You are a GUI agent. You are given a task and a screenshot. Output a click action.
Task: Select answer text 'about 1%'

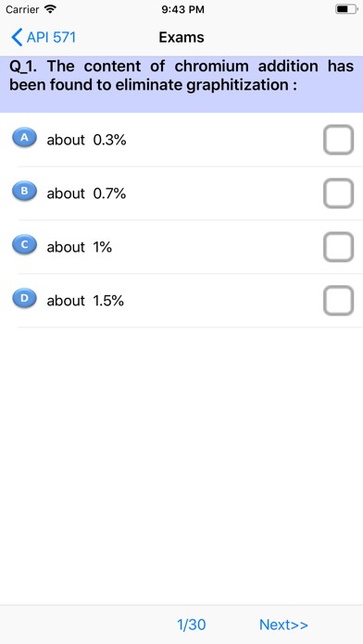click(x=80, y=247)
